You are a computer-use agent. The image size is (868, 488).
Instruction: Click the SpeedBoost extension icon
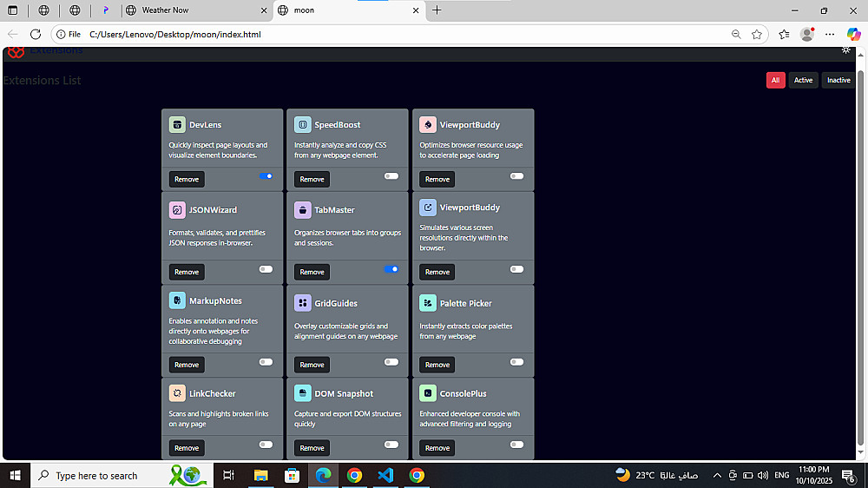pos(302,125)
